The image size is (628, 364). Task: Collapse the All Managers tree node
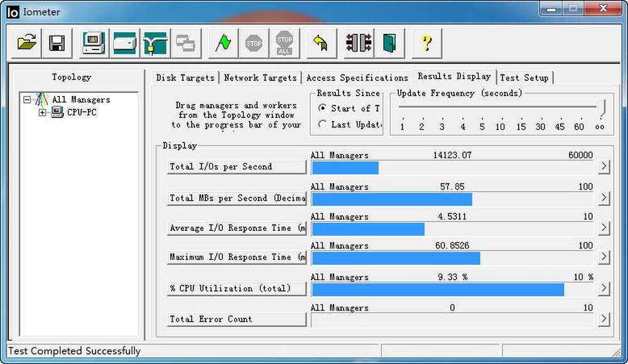(27, 99)
